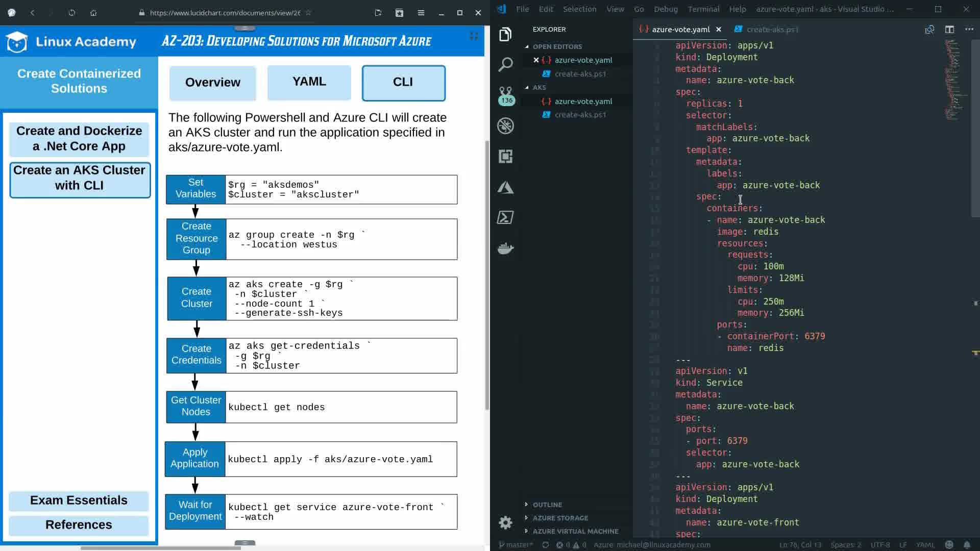Image resolution: width=980 pixels, height=551 pixels.
Task: Toggle fullscreen on the Lucidchart presentation
Action: [x=474, y=36]
